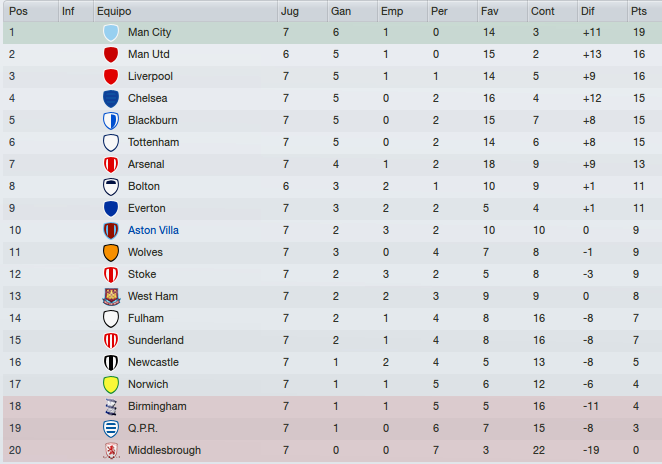Select the Newcastle black striped badge
The height and width of the screenshot is (464, 662).
[x=111, y=363]
